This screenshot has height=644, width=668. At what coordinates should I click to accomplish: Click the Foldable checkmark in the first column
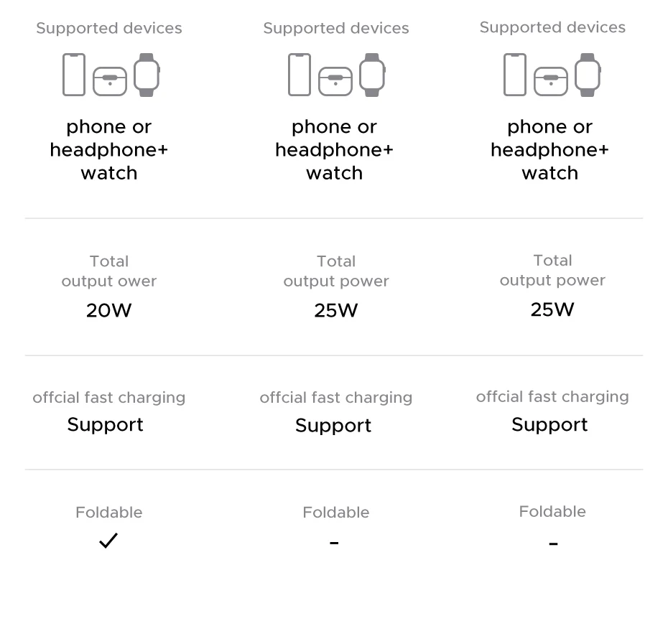108,541
